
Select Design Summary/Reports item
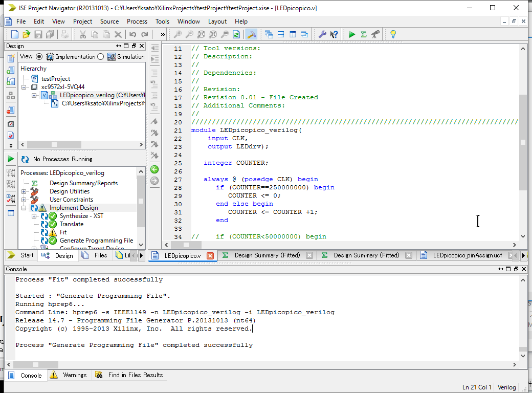point(83,183)
